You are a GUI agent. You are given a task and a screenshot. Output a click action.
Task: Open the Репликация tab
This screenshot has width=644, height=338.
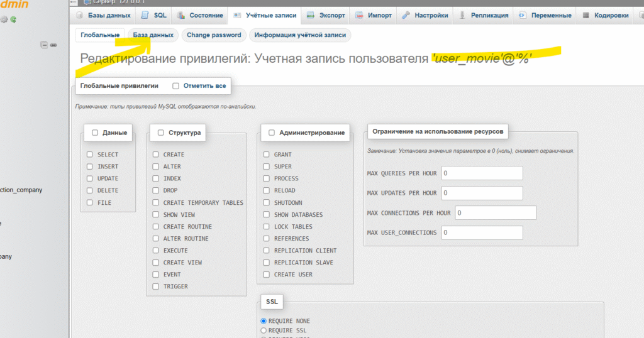484,15
